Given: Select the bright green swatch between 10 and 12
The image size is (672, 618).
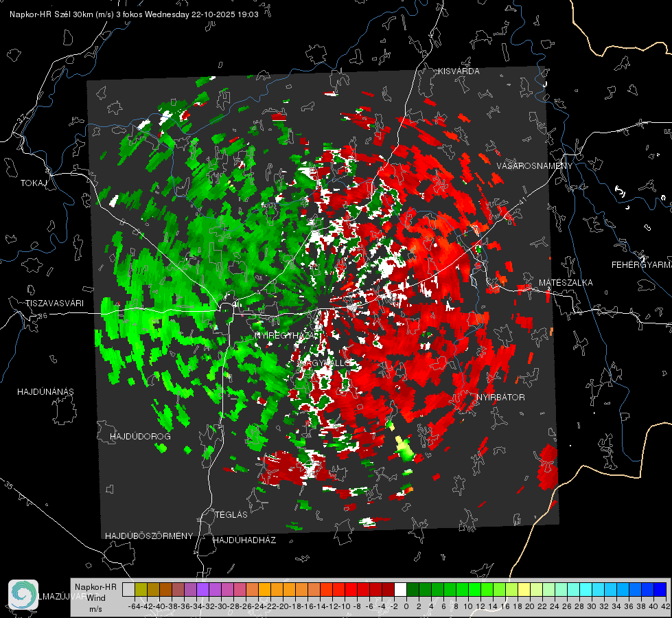Looking at the screenshot, I should (474, 589).
